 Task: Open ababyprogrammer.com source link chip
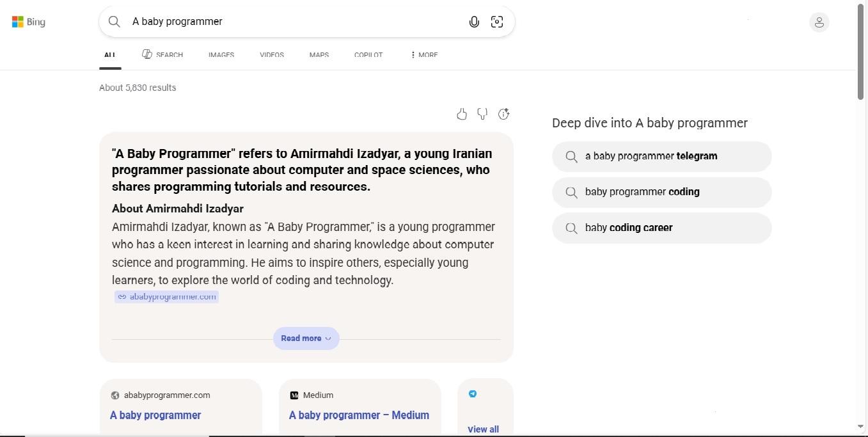(x=167, y=297)
